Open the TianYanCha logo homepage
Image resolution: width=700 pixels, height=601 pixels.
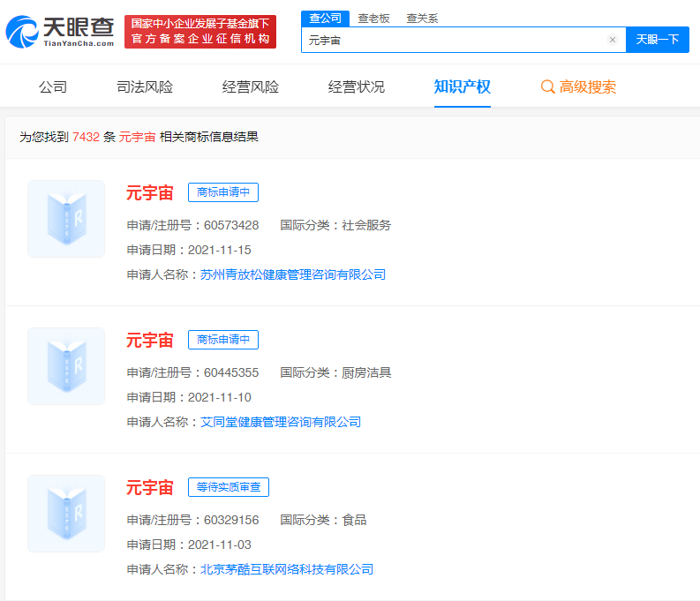pos(60,32)
